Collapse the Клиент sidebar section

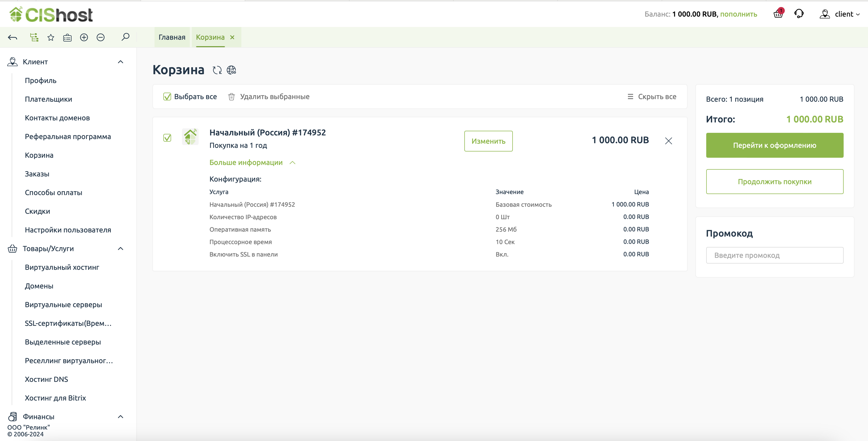(120, 62)
